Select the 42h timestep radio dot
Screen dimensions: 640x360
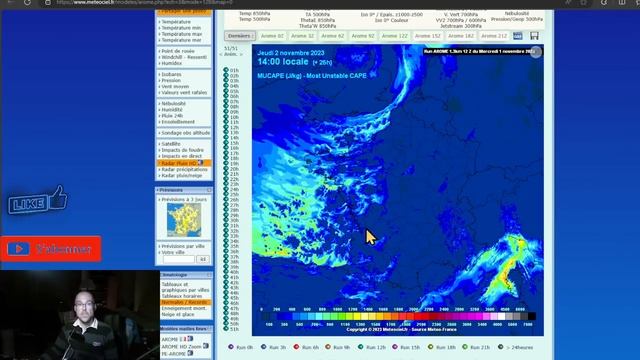(x=226, y=282)
